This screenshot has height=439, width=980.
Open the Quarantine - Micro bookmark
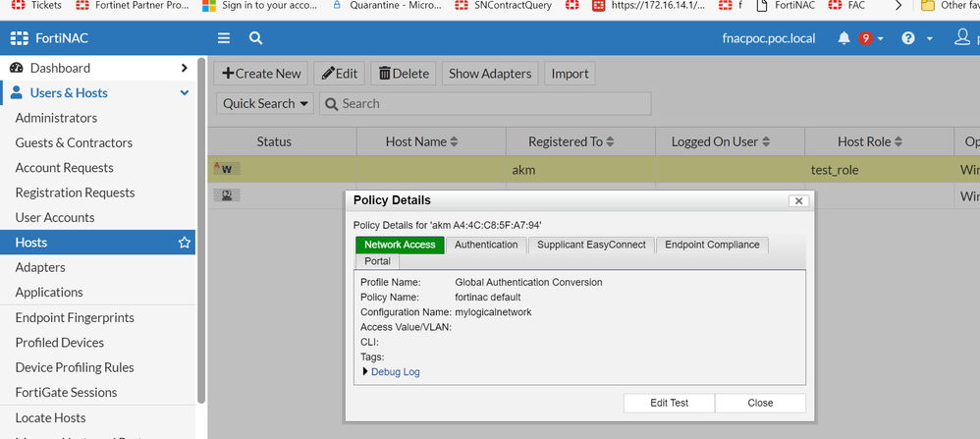(x=386, y=6)
